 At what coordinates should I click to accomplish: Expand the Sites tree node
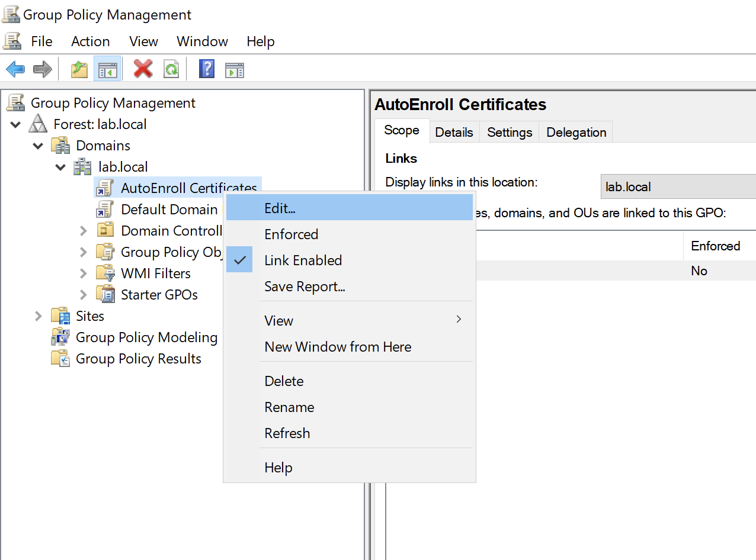coord(39,316)
